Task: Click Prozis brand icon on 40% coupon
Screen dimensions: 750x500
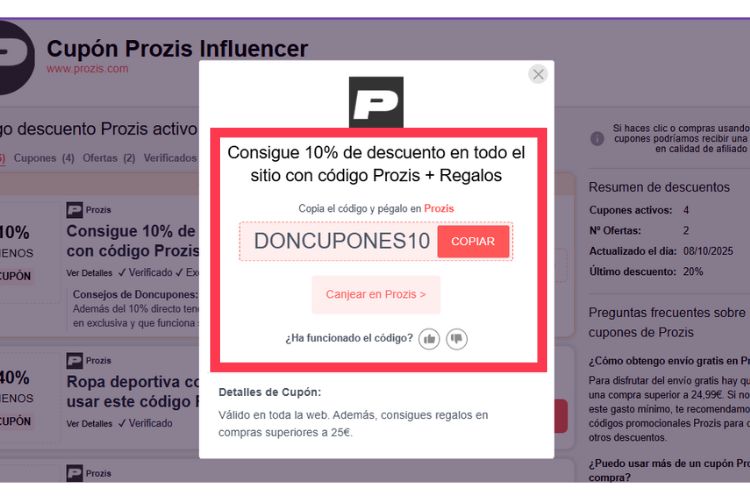Action: [75, 360]
